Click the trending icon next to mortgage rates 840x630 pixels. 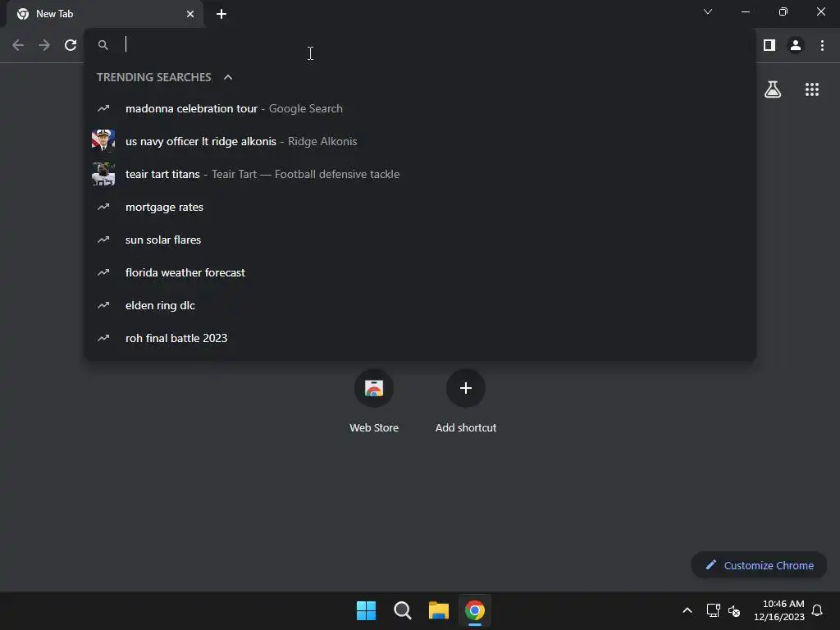coord(103,207)
